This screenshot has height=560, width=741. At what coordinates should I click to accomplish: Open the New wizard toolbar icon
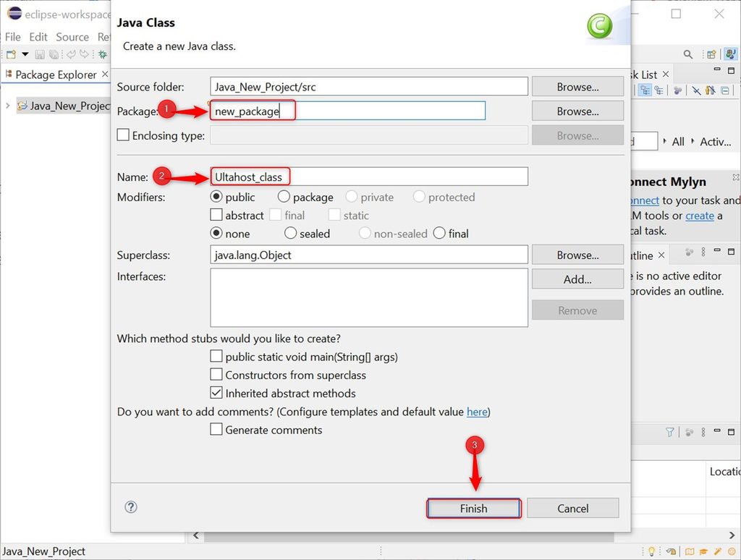click(x=12, y=54)
